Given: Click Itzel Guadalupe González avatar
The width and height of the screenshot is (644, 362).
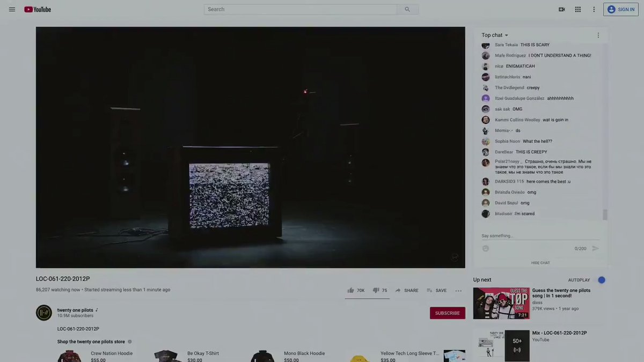Looking at the screenshot, I should 486,99.
